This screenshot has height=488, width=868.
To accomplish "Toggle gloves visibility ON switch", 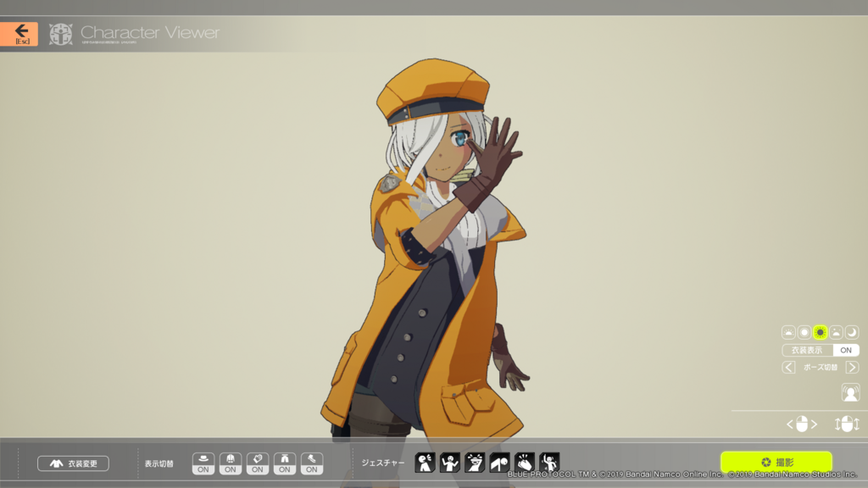I will pos(258,463).
